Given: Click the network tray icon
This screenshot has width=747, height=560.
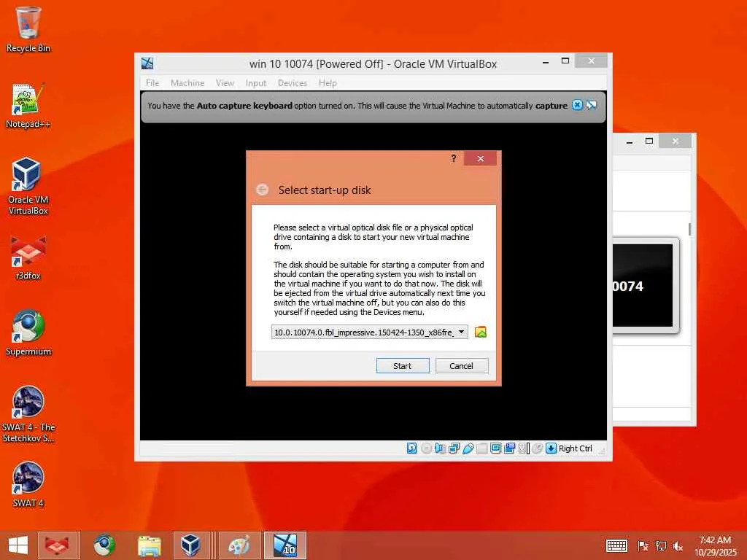Looking at the screenshot, I should [660, 545].
